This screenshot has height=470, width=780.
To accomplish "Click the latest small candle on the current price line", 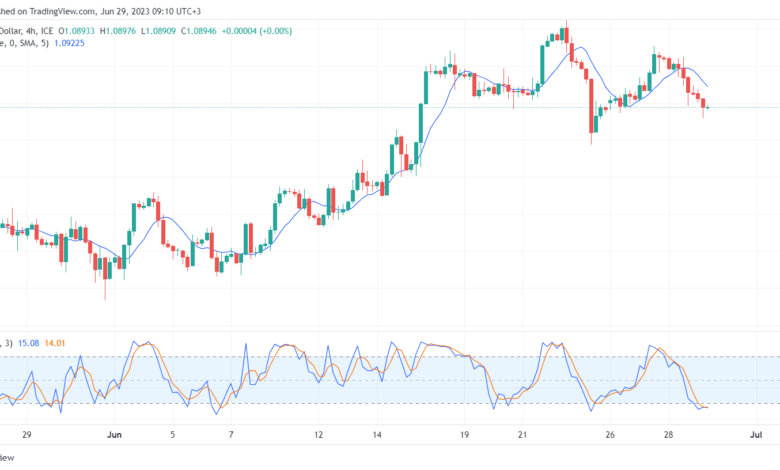I will click(x=708, y=107).
